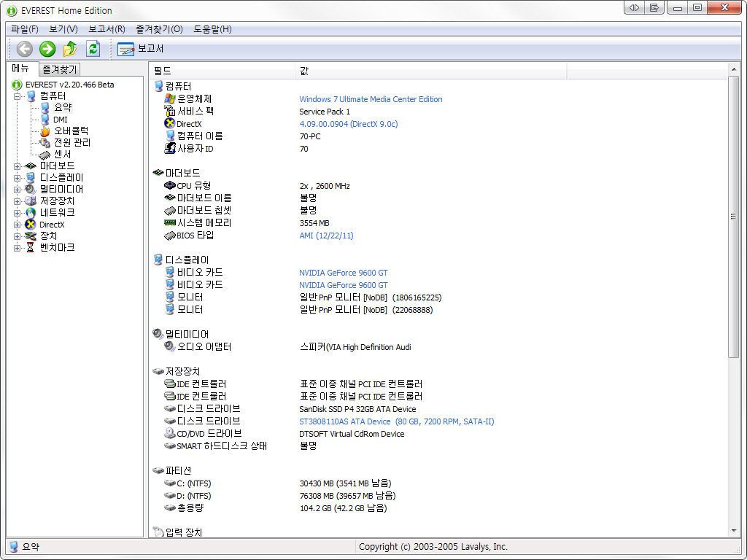Select the SanDisk SSD P4 32GB ATA Device value
Screen dimensions: 747x560
(357, 409)
